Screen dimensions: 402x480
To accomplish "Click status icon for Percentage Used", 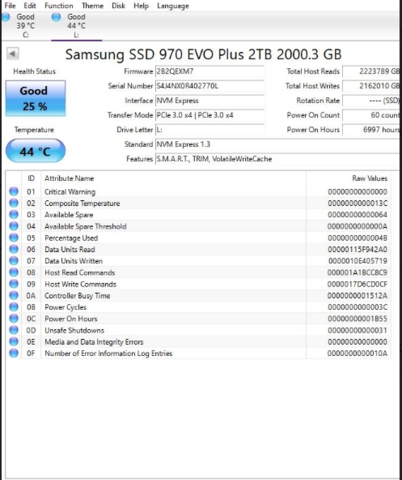I will tap(14, 238).
